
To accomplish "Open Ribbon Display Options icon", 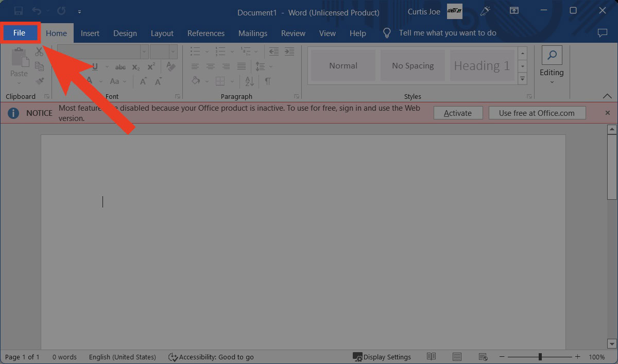I will 514,11.
